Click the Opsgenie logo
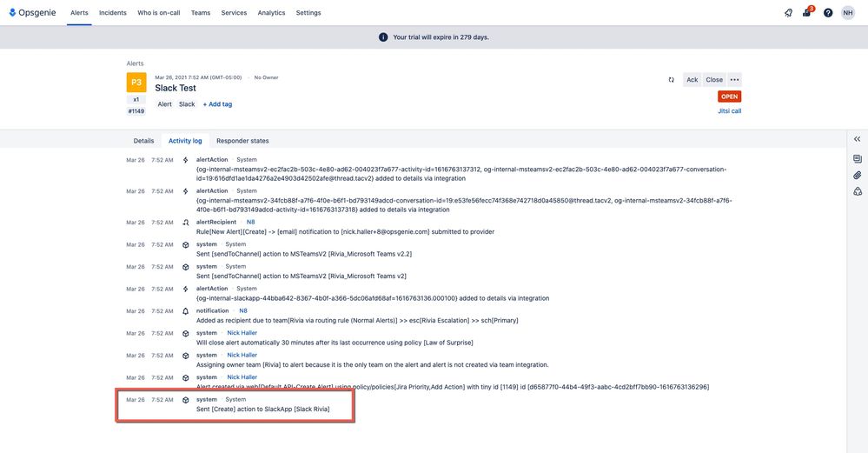Viewport: 868px width, 453px height. pyautogui.click(x=33, y=13)
